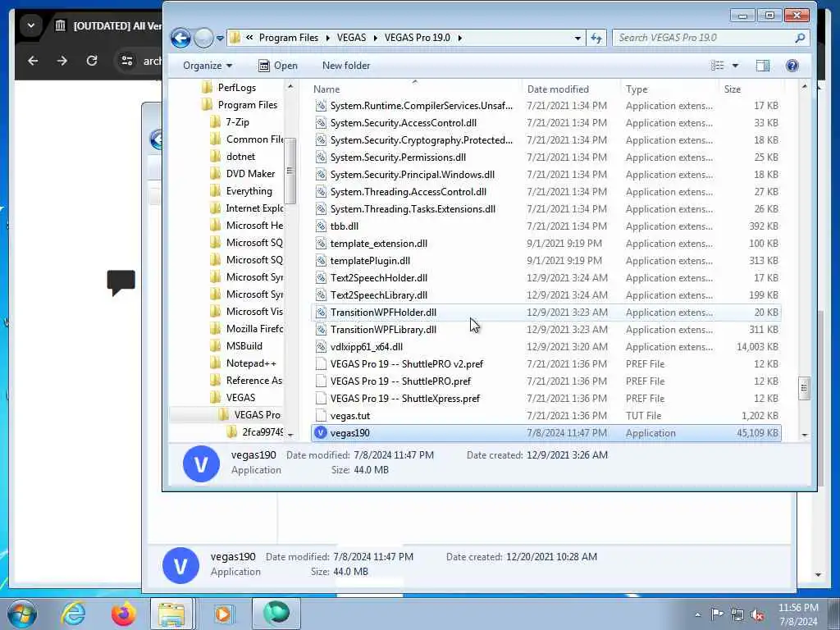
Task: Click the VEGAS Pro 19.0 breadcrumb segment
Action: [x=418, y=38]
